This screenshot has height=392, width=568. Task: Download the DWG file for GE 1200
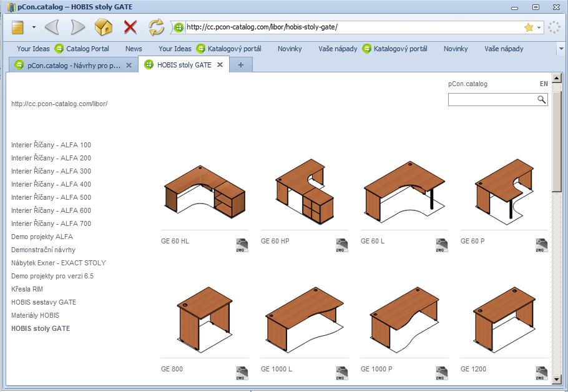pos(542,373)
